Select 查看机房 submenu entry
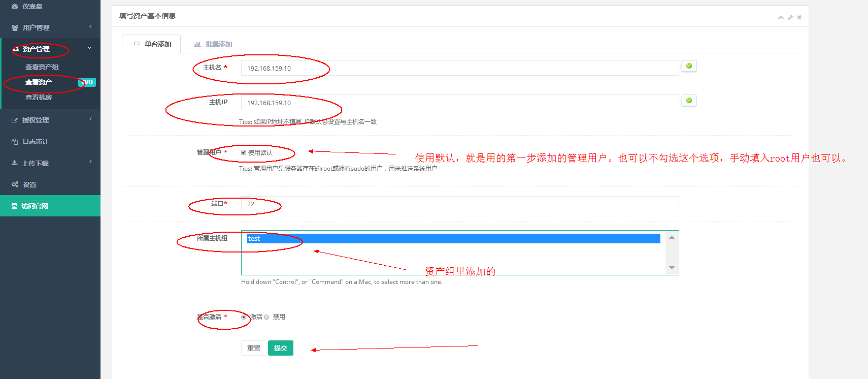The width and height of the screenshot is (868, 379). pyautogui.click(x=39, y=97)
